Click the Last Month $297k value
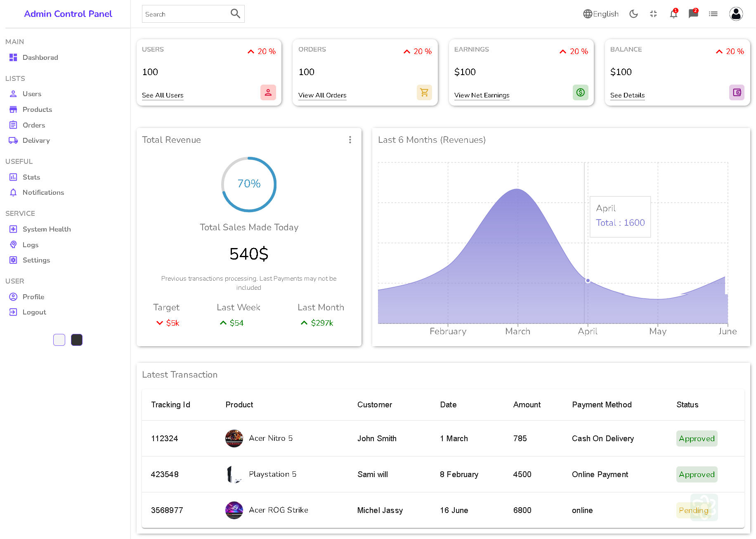This screenshot has width=756, height=539. [x=322, y=323]
